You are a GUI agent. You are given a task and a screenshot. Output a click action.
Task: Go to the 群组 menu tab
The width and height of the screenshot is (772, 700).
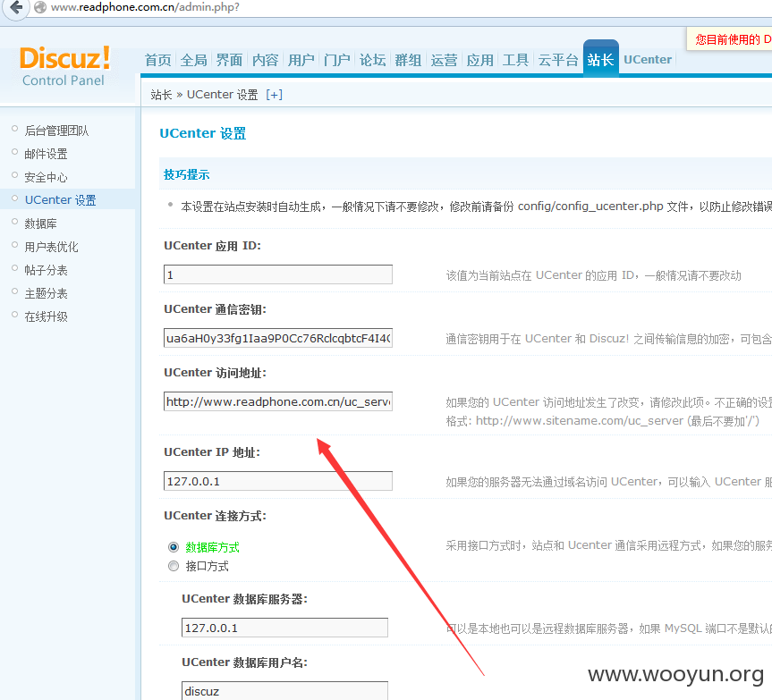coord(408,60)
